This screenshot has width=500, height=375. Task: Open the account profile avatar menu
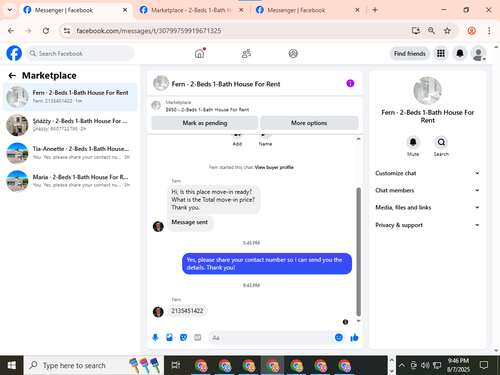[x=478, y=53]
